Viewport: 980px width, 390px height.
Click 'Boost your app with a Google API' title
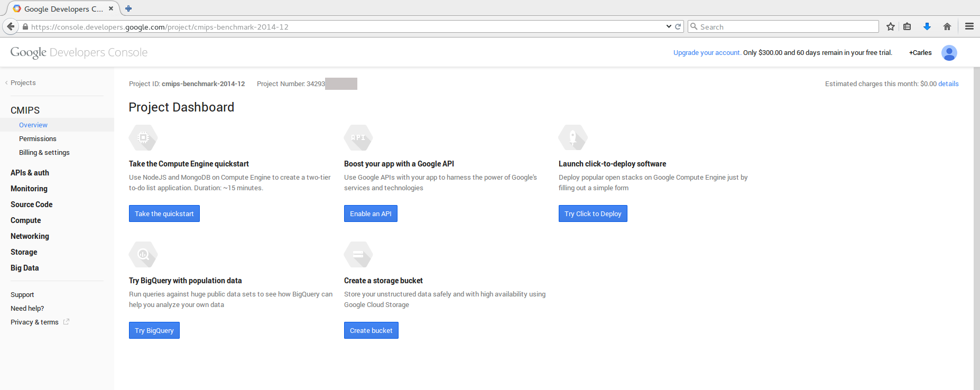pyautogui.click(x=399, y=164)
